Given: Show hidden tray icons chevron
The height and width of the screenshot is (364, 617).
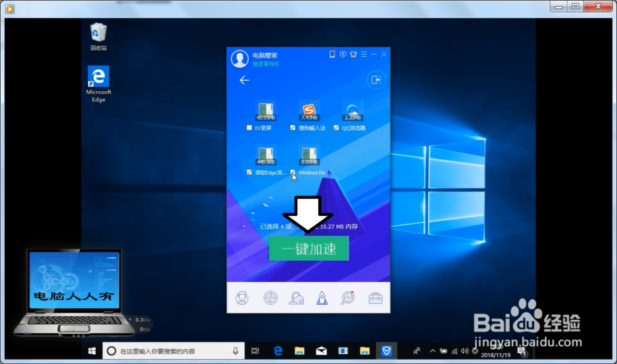Looking at the screenshot, I should click(x=433, y=351).
